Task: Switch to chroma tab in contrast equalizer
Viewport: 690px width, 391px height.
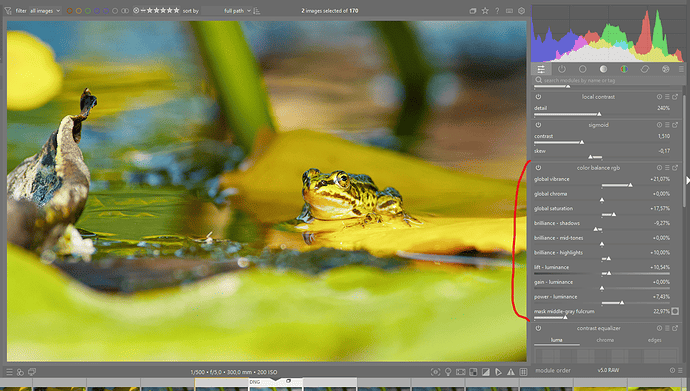Action: point(605,340)
